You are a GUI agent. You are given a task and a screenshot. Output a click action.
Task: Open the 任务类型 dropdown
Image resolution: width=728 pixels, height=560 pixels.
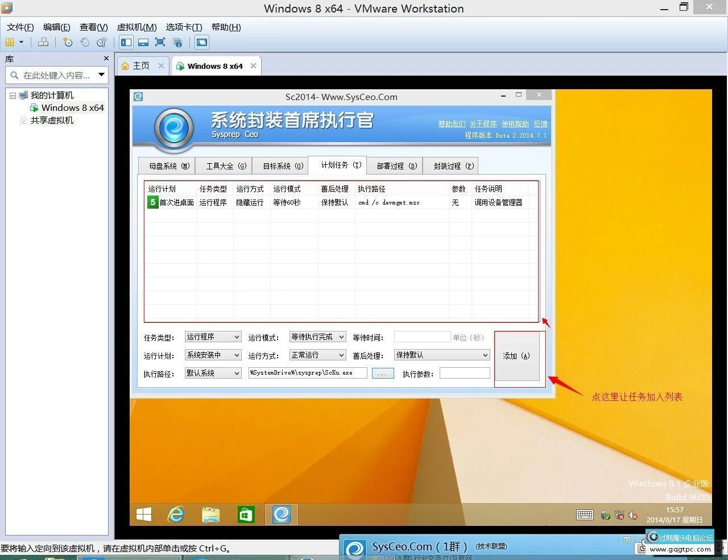tap(213, 337)
